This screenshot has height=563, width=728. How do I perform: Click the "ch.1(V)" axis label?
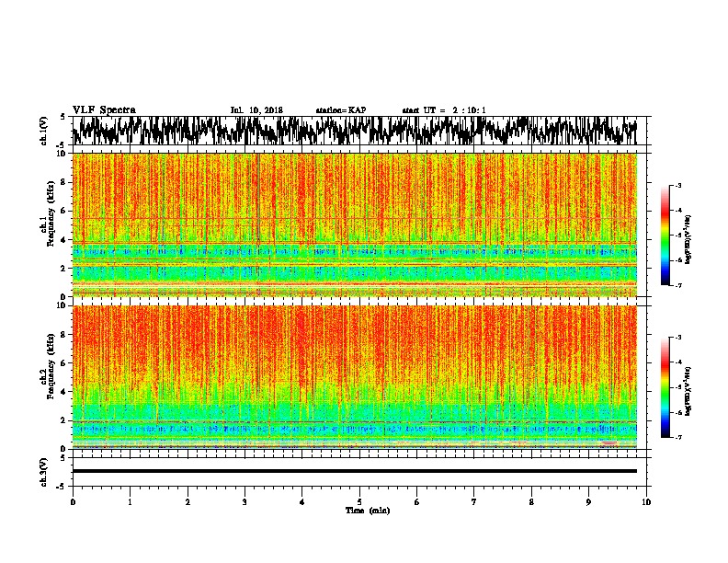(x=44, y=131)
